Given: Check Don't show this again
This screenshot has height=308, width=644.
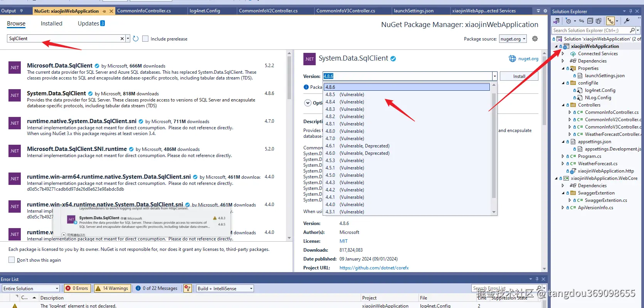Looking at the screenshot, I should [12, 260].
